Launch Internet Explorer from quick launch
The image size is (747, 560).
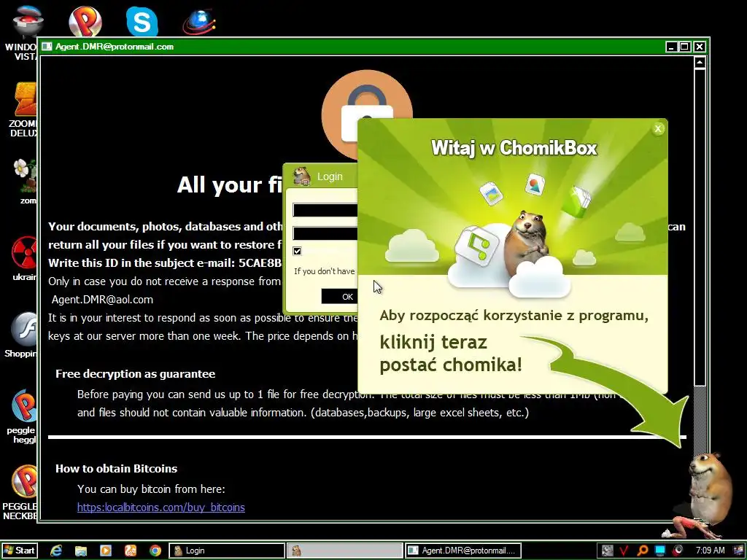pos(57,551)
